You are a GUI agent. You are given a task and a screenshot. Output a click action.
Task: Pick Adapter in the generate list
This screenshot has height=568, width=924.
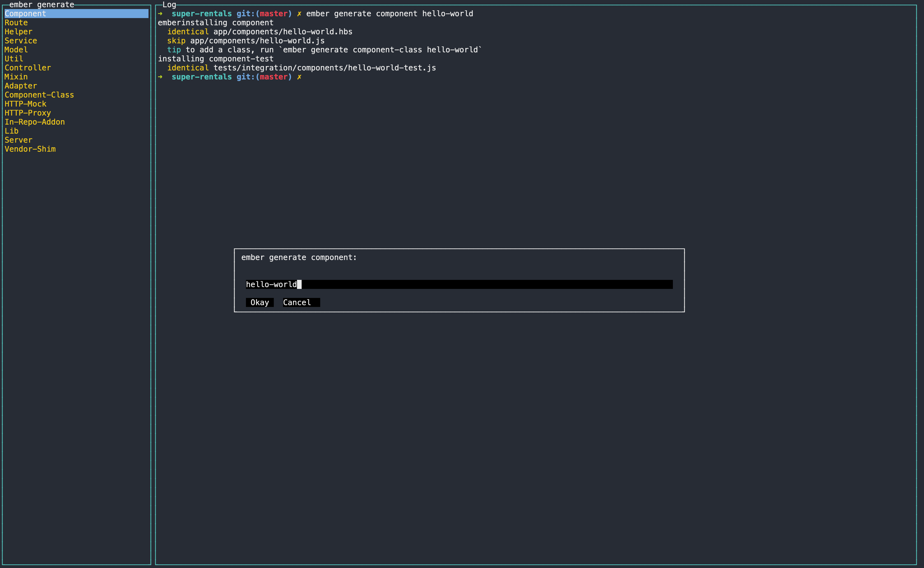click(21, 86)
